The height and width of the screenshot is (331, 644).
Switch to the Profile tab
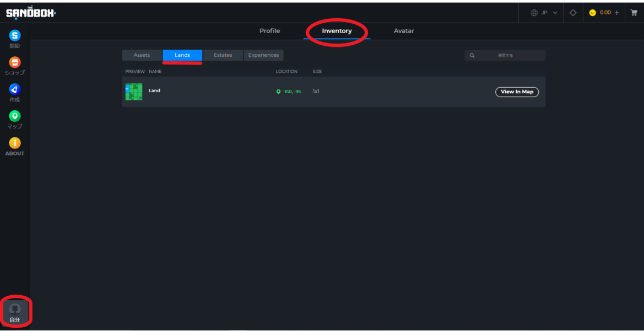(x=270, y=31)
